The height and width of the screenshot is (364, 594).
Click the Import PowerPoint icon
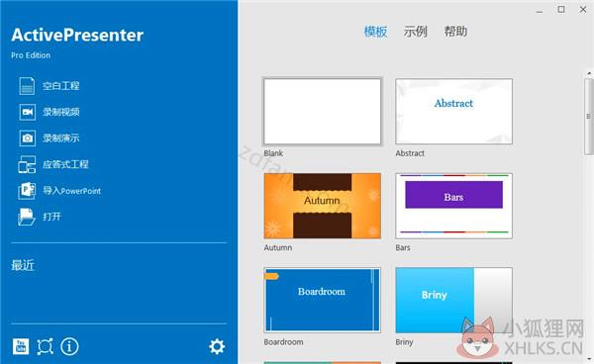(x=27, y=191)
